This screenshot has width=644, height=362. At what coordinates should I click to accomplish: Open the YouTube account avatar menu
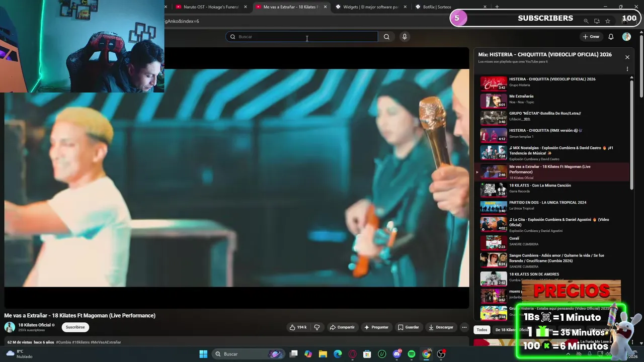(626, 37)
